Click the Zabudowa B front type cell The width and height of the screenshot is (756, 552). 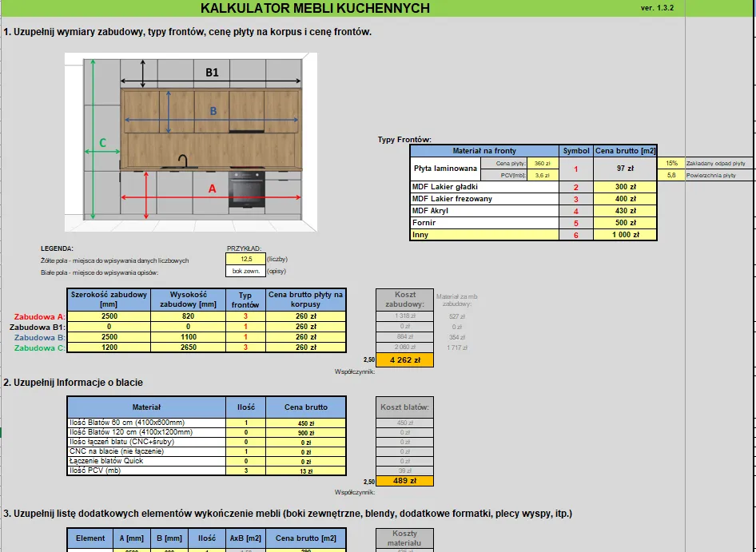coord(245,337)
